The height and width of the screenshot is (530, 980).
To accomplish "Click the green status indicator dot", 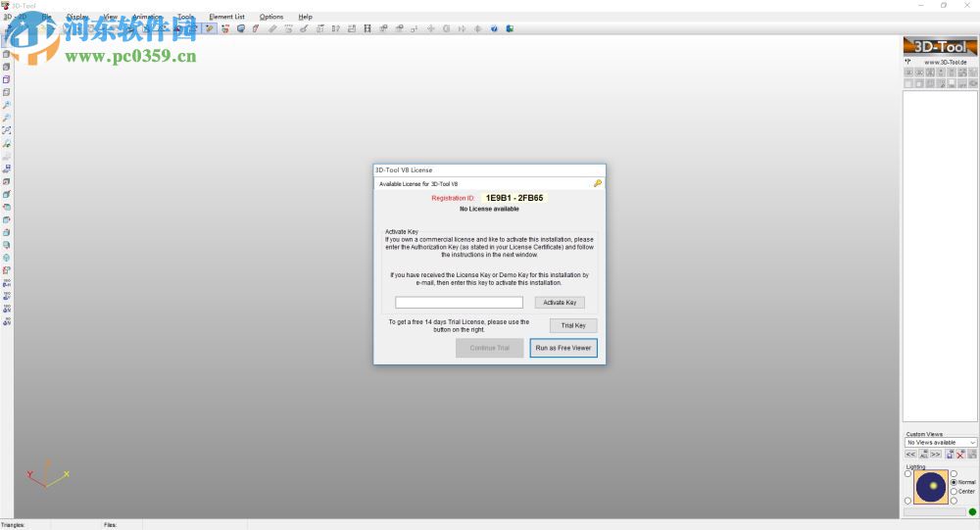I will pos(972,511).
